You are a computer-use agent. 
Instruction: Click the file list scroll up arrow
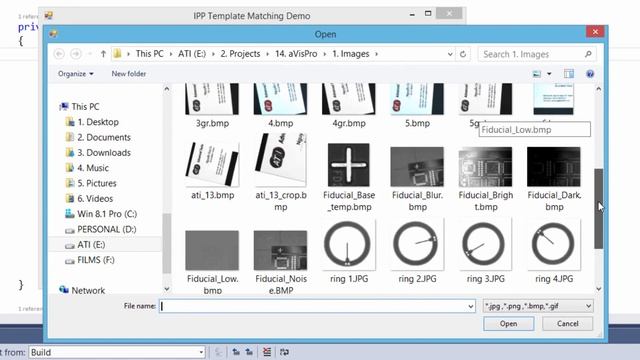coord(598,89)
